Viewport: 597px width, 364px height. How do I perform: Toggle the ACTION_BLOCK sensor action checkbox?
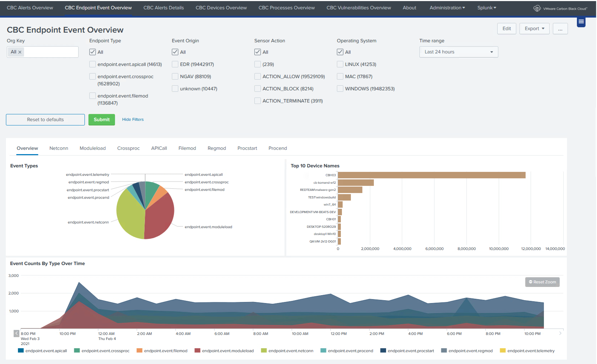[x=256, y=89]
